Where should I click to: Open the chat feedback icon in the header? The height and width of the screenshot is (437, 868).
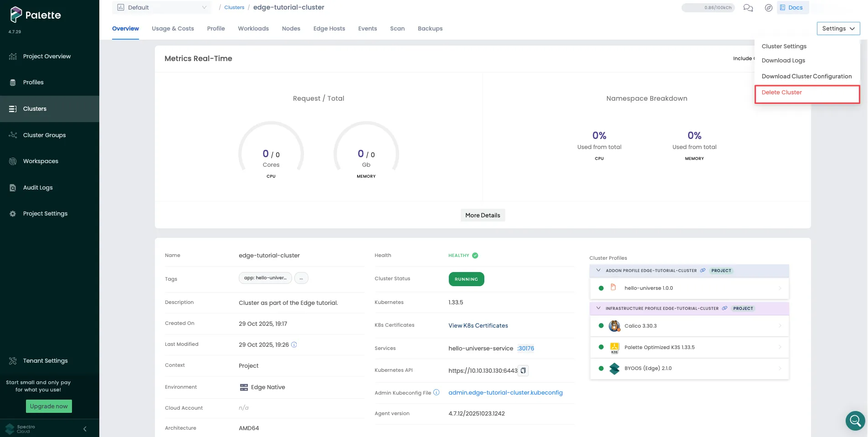click(x=748, y=8)
